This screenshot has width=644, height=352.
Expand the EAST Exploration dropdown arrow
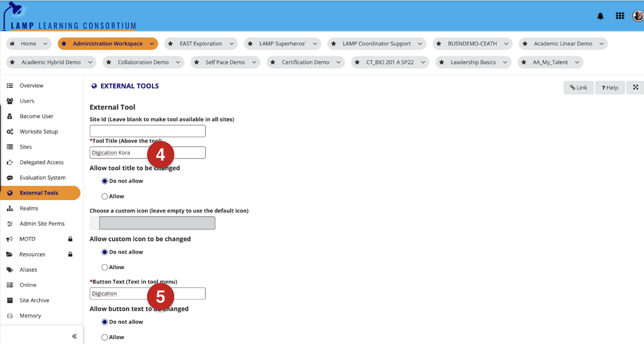(x=232, y=44)
